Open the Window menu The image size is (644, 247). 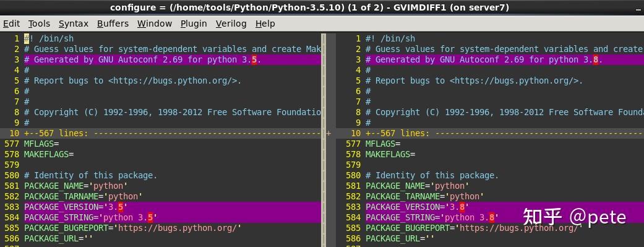click(155, 24)
